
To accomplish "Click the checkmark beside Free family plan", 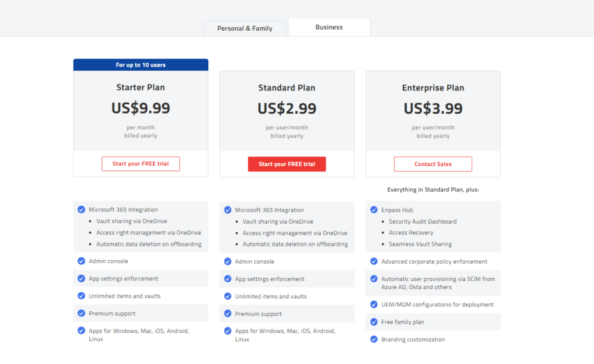I will pyautogui.click(x=374, y=321).
